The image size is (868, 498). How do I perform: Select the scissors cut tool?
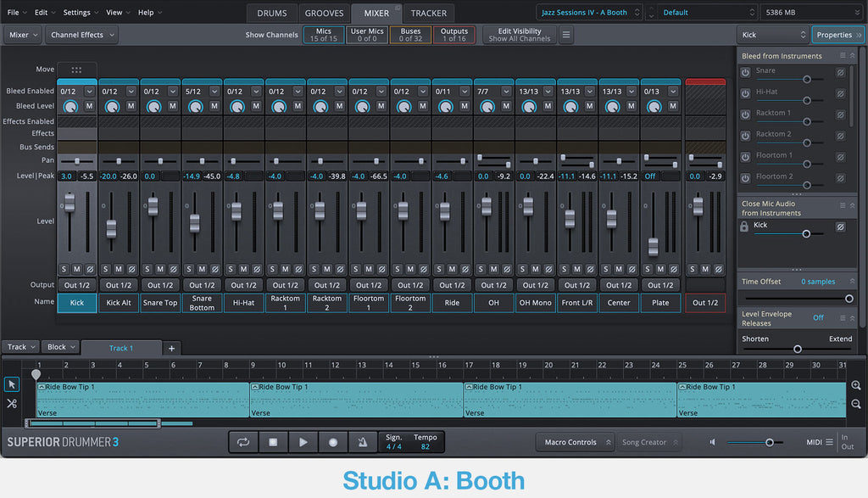coord(12,403)
